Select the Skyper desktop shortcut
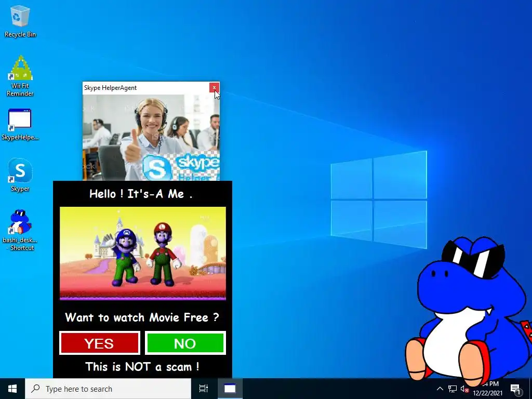Image resolution: width=532 pixels, height=399 pixels. pos(20,175)
